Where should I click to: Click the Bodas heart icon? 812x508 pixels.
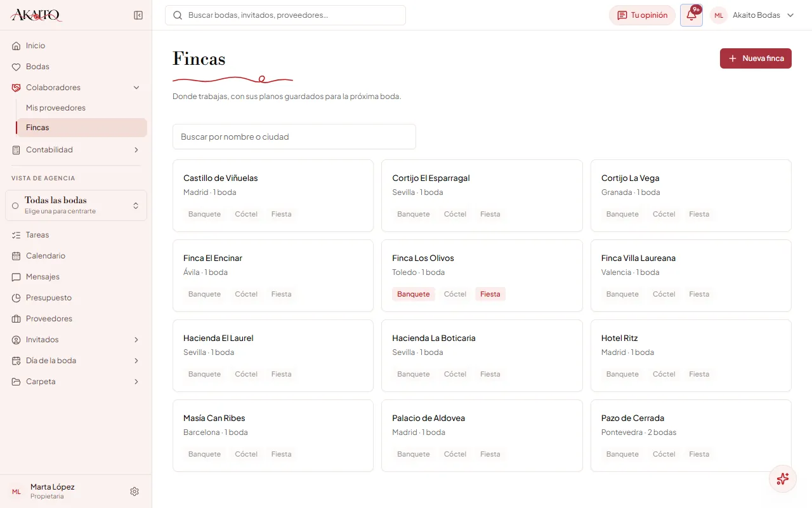[x=16, y=67]
